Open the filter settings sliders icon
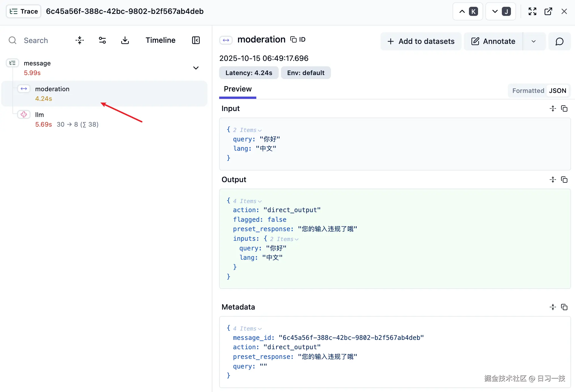 click(x=102, y=41)
